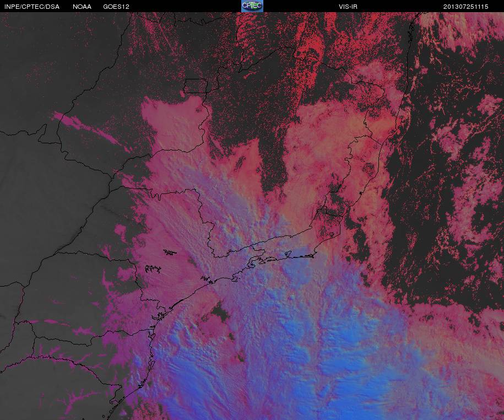Click the CPTEC logo in the header
The height and width of the screenshot is (420, 504).
[x=252, y=6]
